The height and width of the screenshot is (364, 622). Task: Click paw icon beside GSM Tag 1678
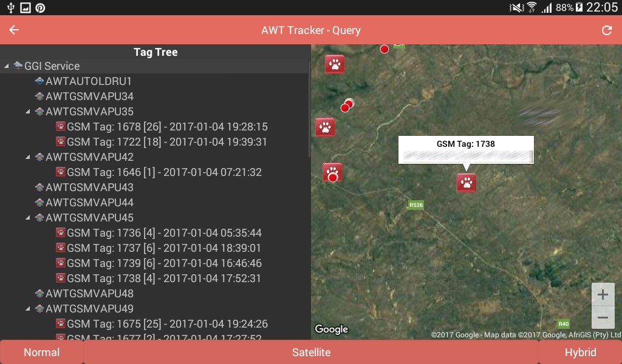pyautogui.click(x=61, y=126)
